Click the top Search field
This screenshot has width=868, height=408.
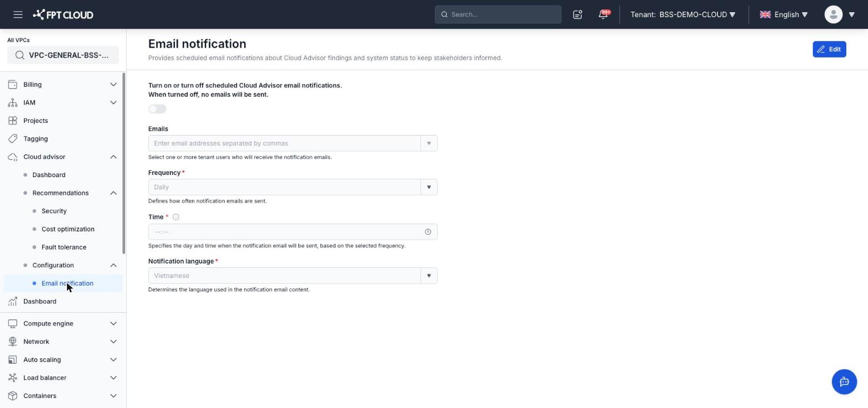click(498, 14)
